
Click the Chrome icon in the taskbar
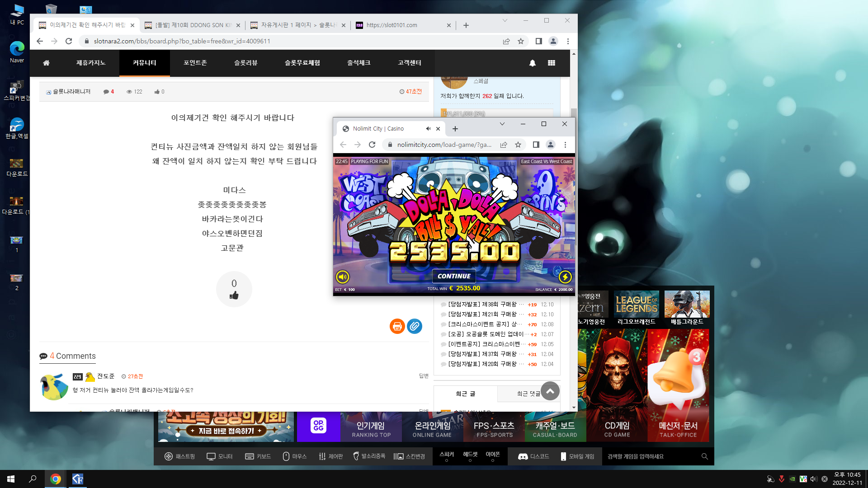[56, 479]
